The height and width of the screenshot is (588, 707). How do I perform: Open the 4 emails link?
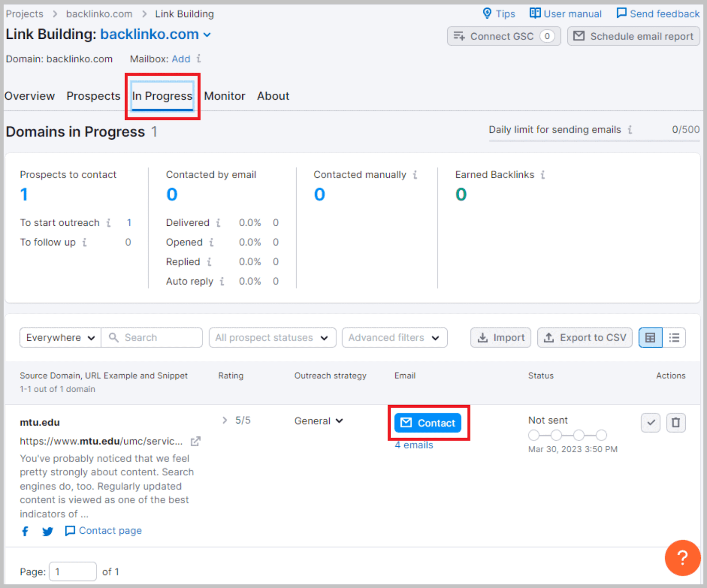[x=414, y=445]
